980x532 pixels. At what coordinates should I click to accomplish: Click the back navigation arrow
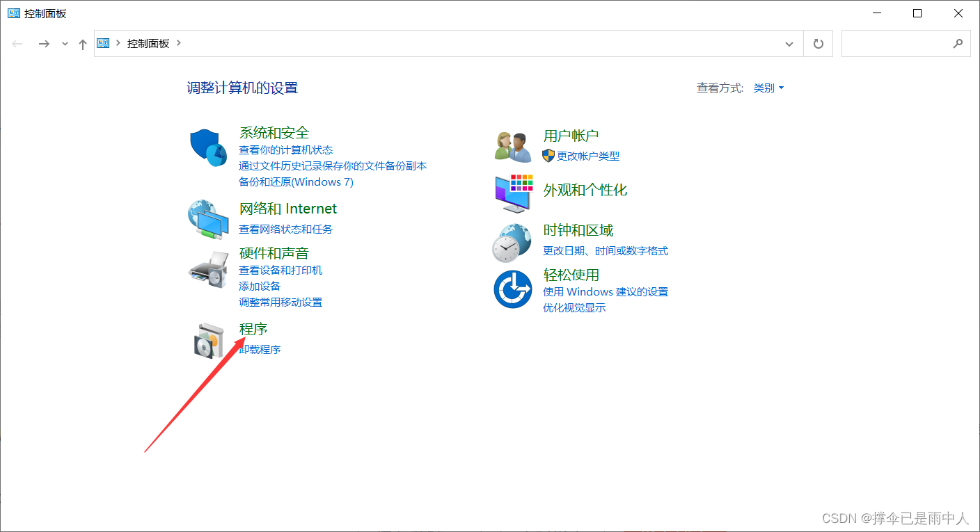click(x=17, y=43)
